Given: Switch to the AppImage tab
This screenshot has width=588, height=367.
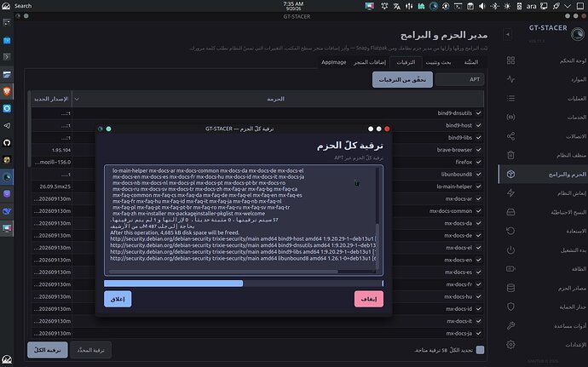Looking at the screenshot, I should tap(334, 62).
